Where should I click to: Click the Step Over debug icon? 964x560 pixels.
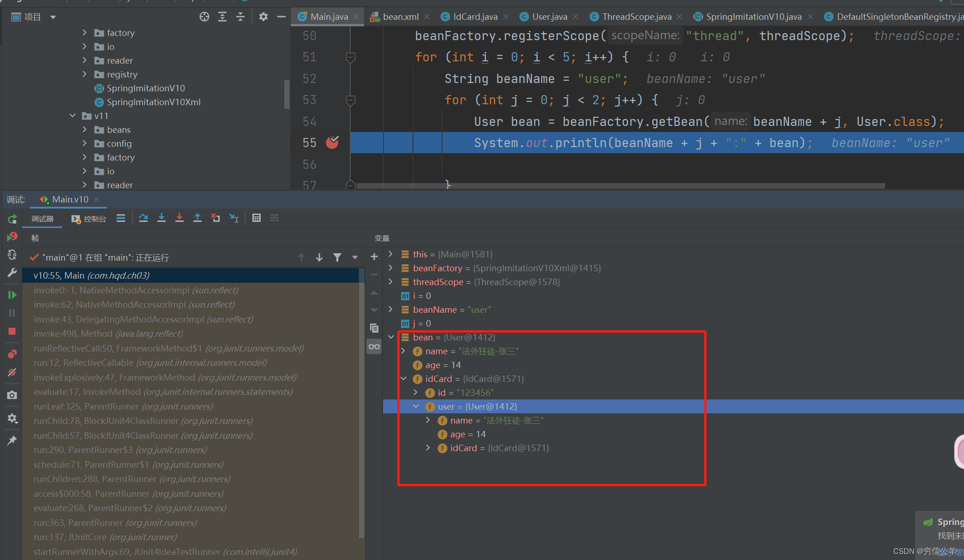[x=144, y=218]
